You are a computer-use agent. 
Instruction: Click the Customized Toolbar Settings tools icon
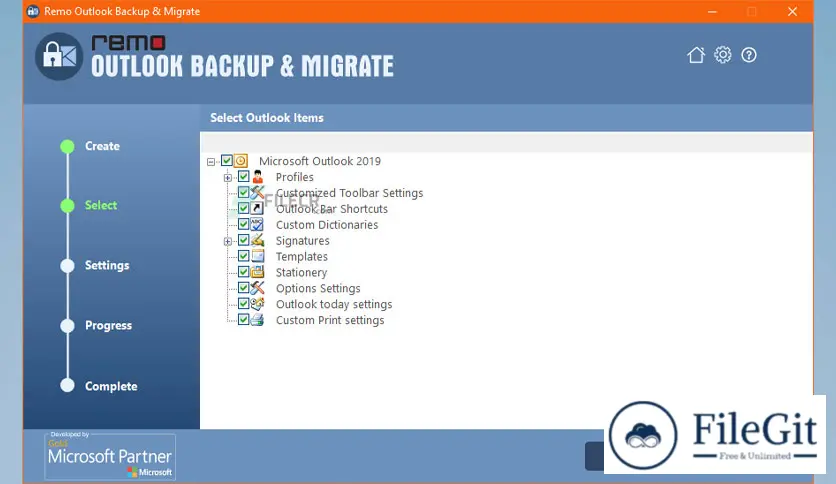pyautogui.click(x=258, y=192)
